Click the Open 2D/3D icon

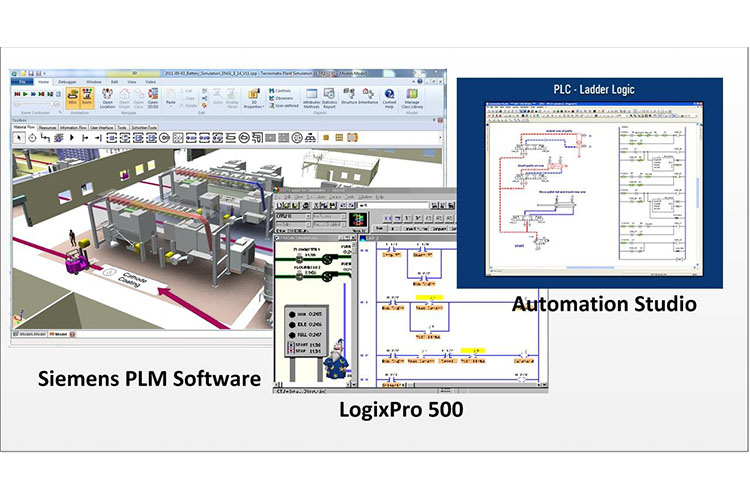[153, 98]
